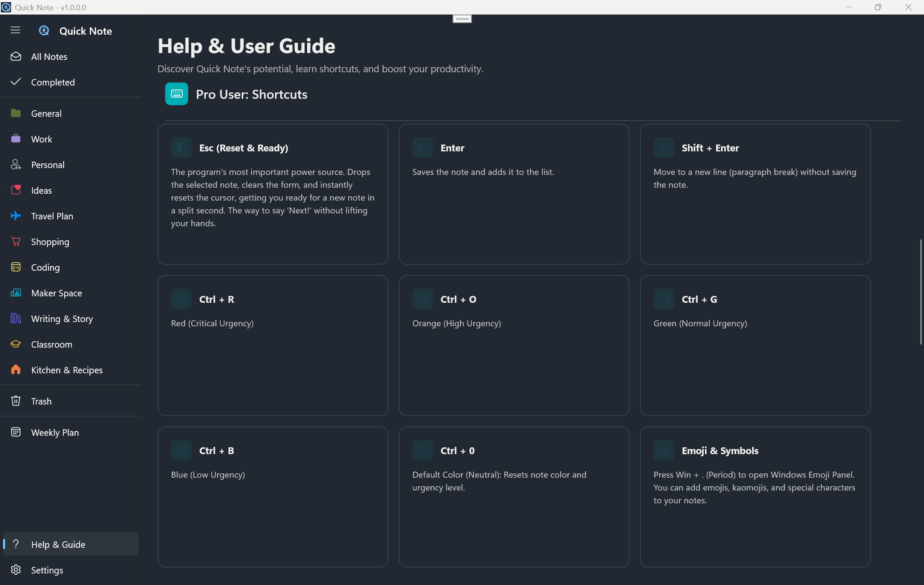
Task: Go to Kitchen & Recipes category
Action: 67,370
